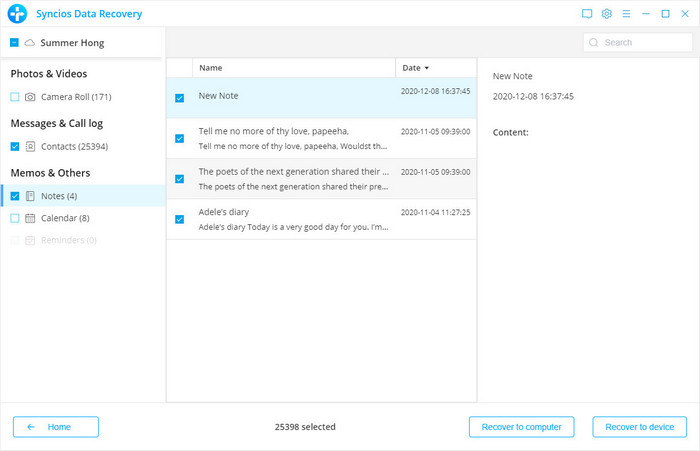Uncheck the New Note row checkbox
Image resolution: width=700 pixels, height=451 pixels.
(x=179, y=98)
